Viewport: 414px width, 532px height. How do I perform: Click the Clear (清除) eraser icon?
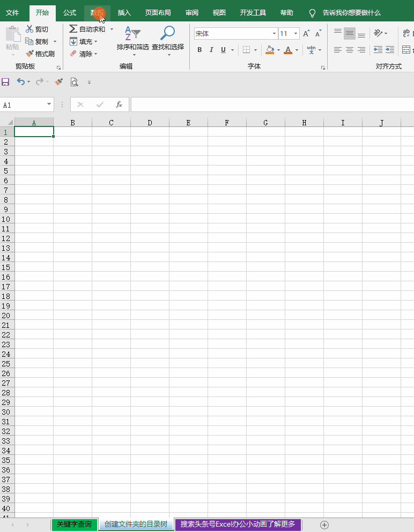coord(73,54)
